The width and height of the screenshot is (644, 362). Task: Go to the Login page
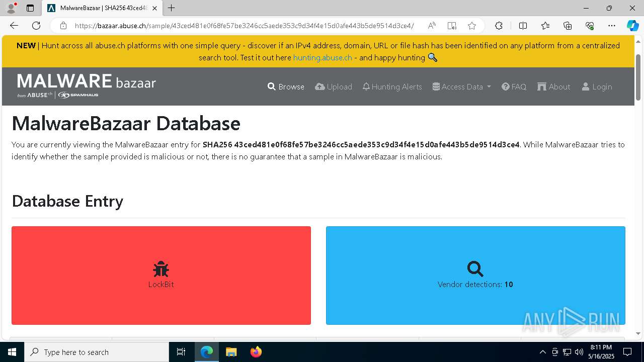point(597,86)
